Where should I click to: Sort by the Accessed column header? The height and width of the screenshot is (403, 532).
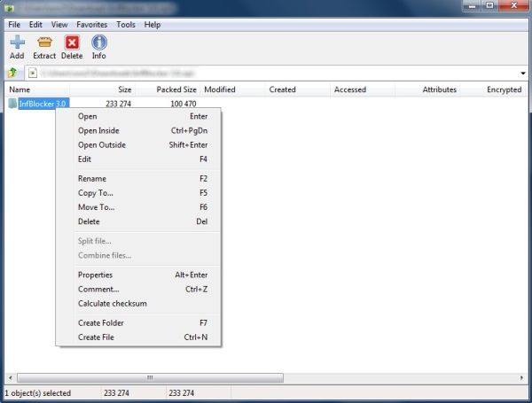pyautogui.click(x=363, y=89)
